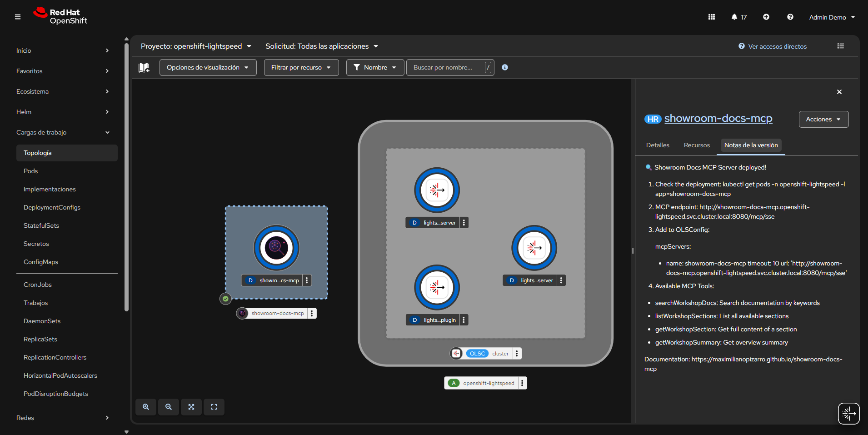Open the application launcher grid icon
The image size is (868, 435).
(x=711, y=17)
